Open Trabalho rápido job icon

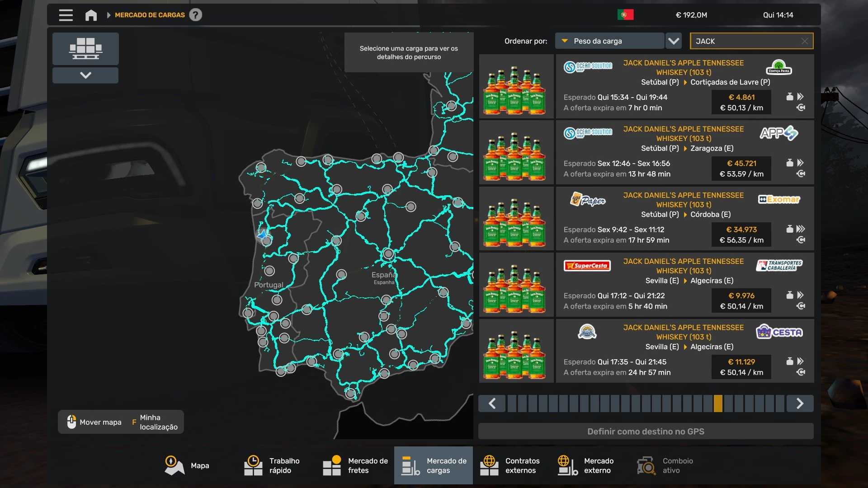point(253,465)
